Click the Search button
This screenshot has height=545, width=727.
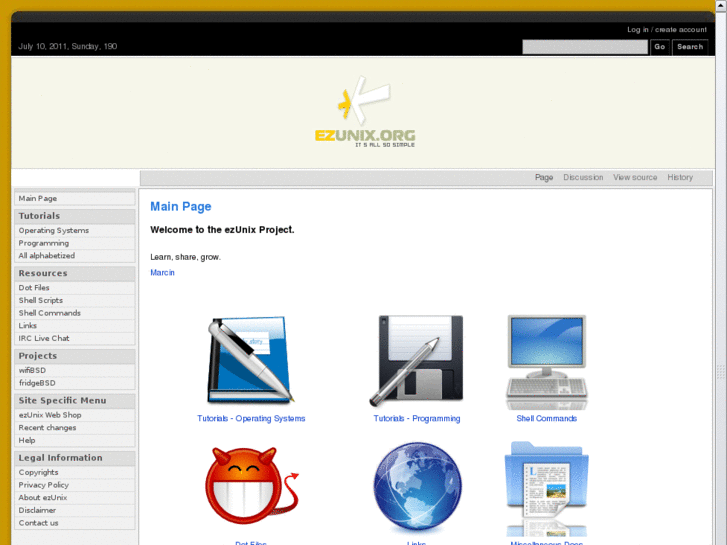click(x=690, y=47)
